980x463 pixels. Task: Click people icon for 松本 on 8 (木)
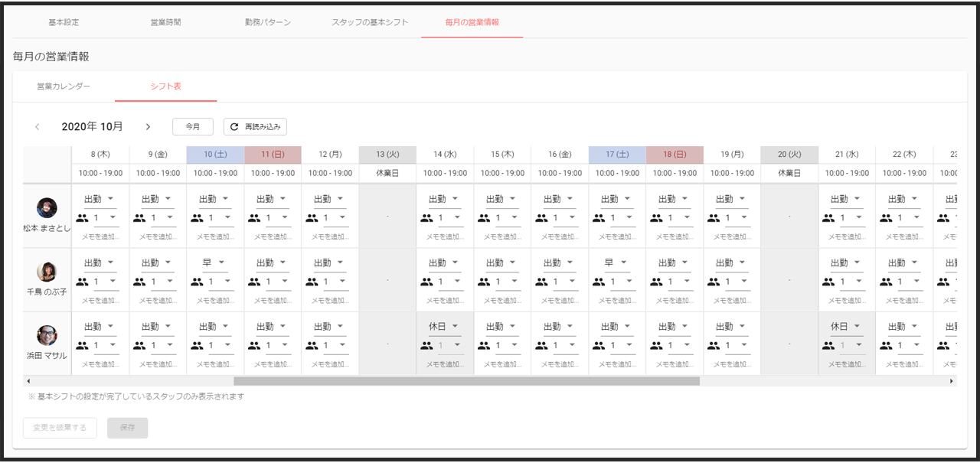[x=82, y=218]
